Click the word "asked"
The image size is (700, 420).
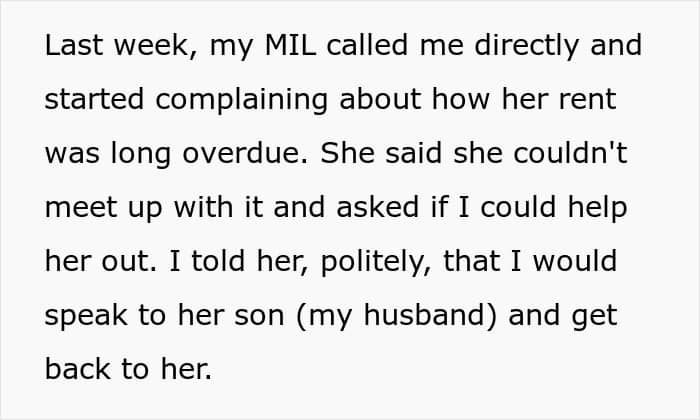click(378, 207)
